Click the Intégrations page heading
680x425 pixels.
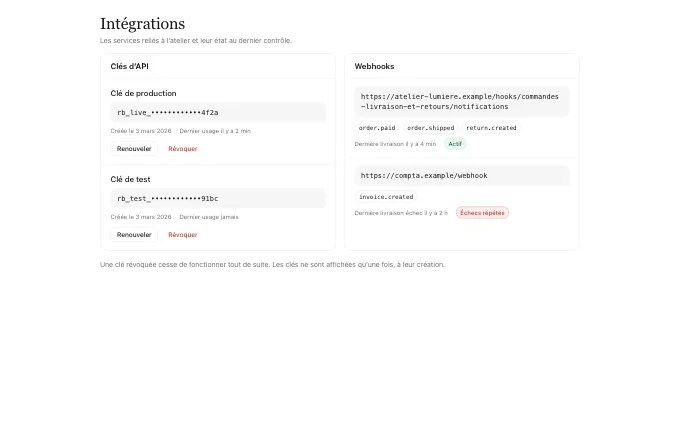[x=143, y=24]
